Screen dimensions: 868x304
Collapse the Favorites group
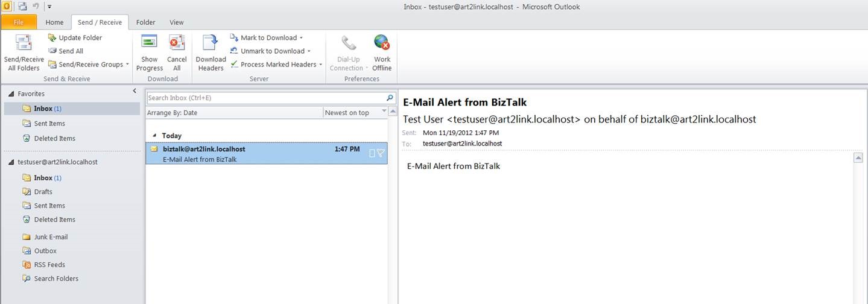coord(11,94)
